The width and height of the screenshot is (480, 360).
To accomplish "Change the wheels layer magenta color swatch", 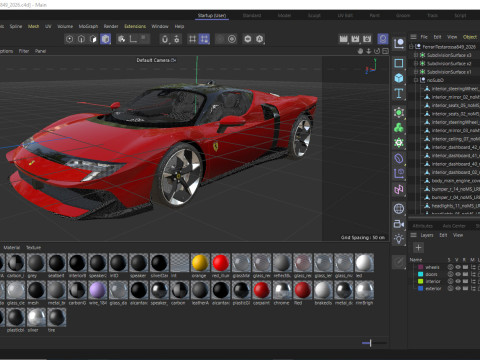I will pyautogui.click(x=421, y=267).
